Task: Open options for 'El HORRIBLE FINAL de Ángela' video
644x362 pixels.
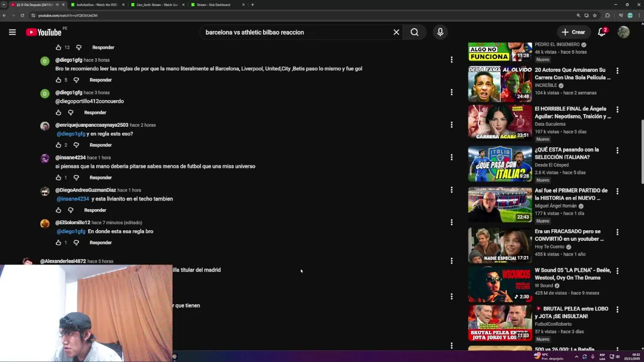Action: 617,110
